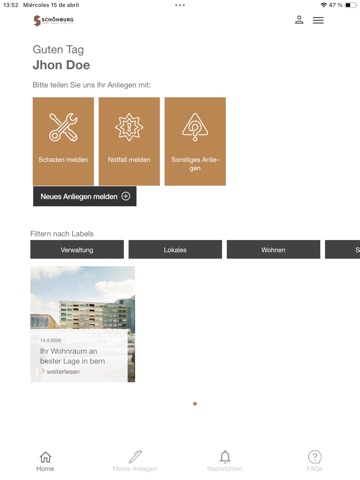This screenshot has width=360, height=480.
Task: Follow the weiterlesen link
Action: point(61,371)
